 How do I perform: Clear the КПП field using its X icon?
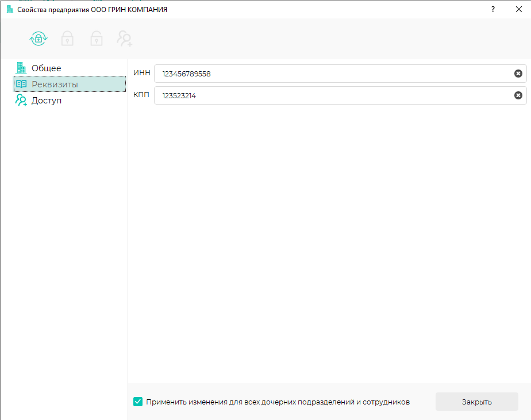coord(518,95)
